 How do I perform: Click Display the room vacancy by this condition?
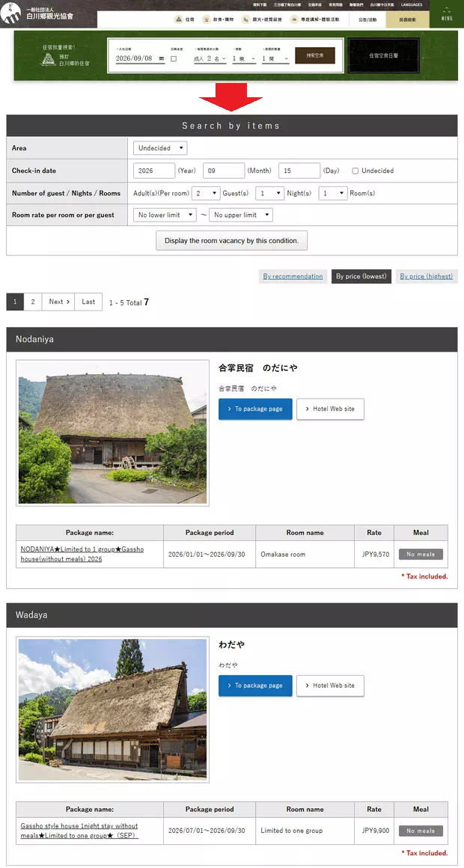click(231, 241)
